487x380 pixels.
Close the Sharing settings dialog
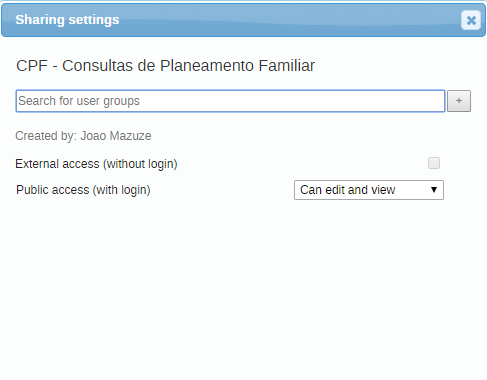click(471, 20)
